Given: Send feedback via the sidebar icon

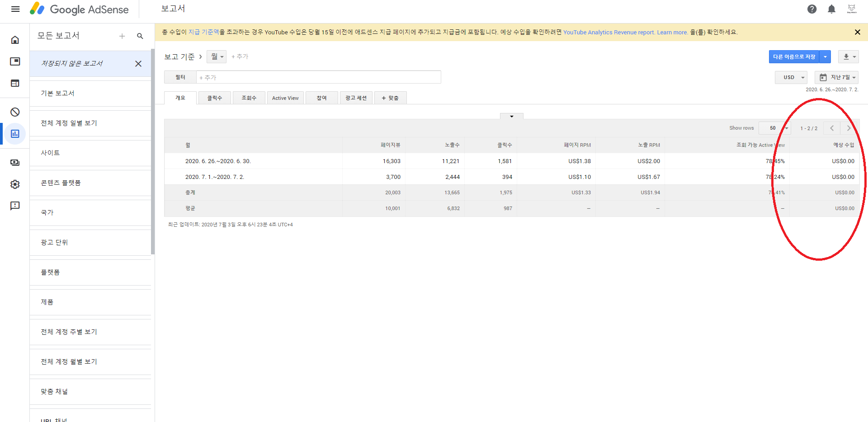Looking at the screenshot, I should pos(15,206).
